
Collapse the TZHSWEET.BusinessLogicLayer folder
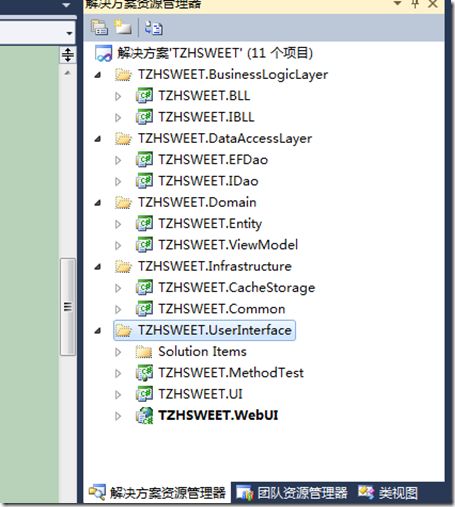coord(98,75)
